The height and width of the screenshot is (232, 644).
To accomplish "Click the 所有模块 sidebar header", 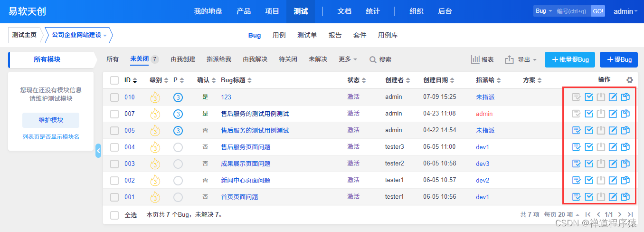I will pyautogui.click(x=52, y=60).
